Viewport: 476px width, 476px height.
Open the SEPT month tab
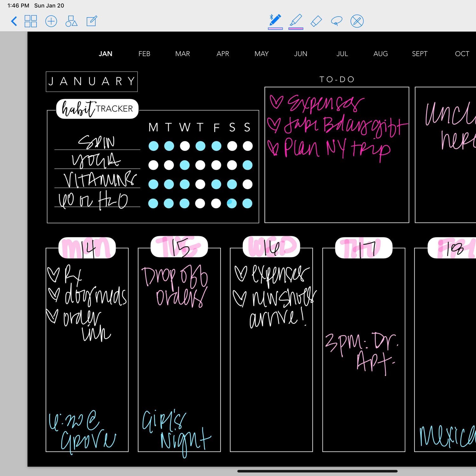[x=420, y=54]
